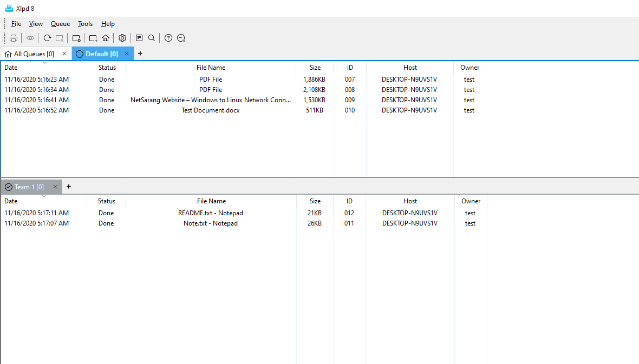Viewport: 639px width, 364px height.
Task: Open the log document icon
Action: [139, 38]
